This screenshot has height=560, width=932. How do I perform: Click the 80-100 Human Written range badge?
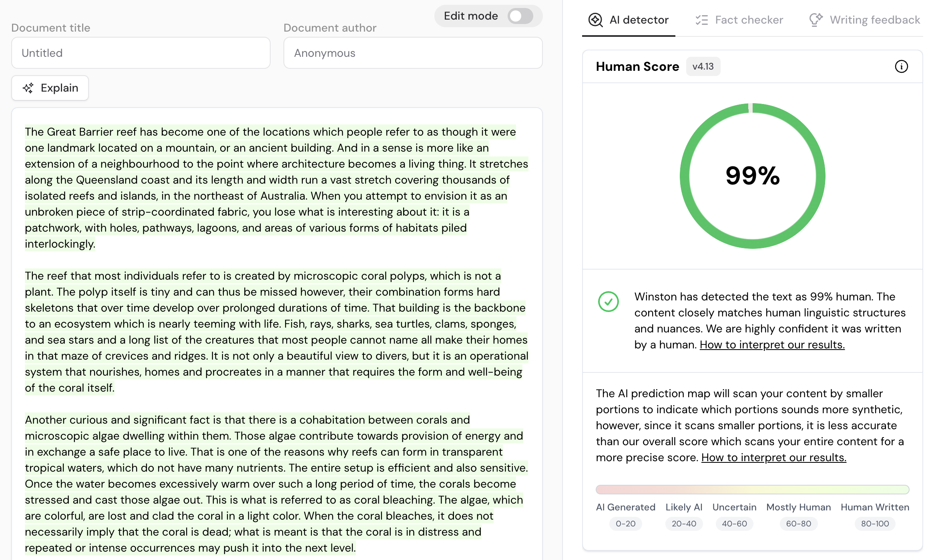[x=875, y=524]
